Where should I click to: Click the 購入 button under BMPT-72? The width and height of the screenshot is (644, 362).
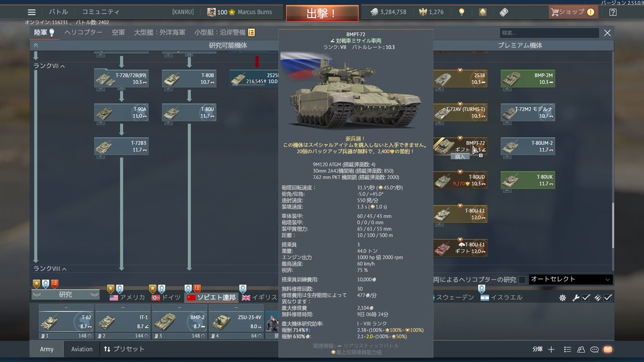[460, 157]
